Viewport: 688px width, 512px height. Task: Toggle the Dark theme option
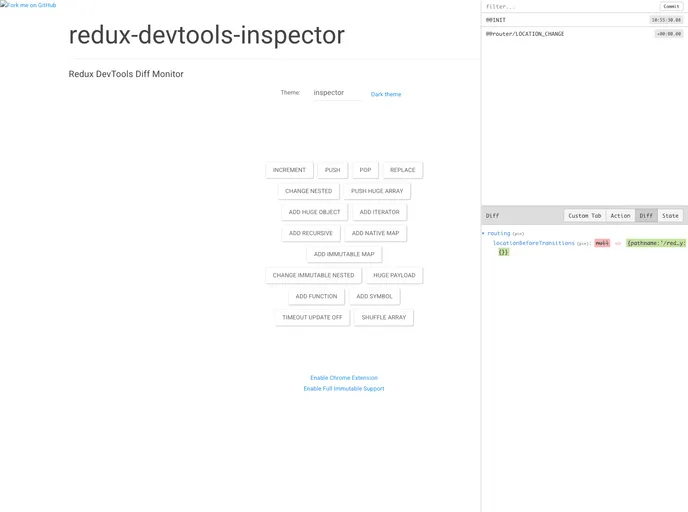[x=386, y=94]
